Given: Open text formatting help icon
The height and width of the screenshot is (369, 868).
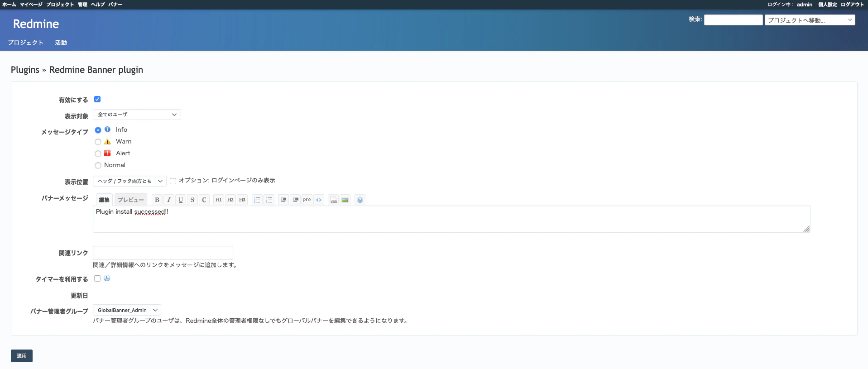Looking at the screenshot, I should [x=360, y=200].
